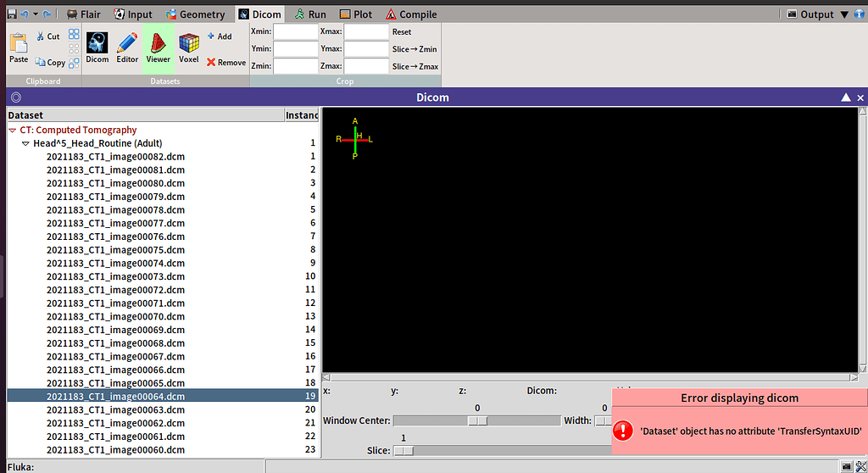Click the crop Reset button
Viewport: 868px width, 473px height.
coord(401,31)
